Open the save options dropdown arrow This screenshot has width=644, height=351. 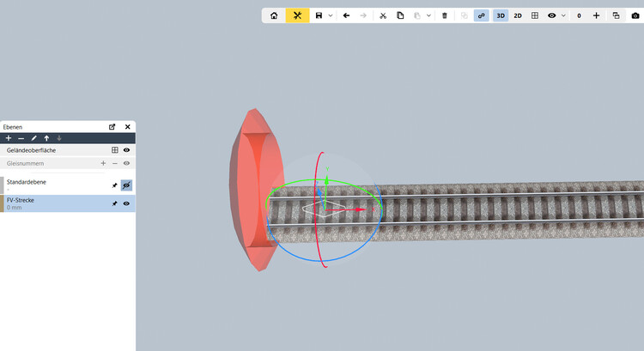click(x=331, y=15)
